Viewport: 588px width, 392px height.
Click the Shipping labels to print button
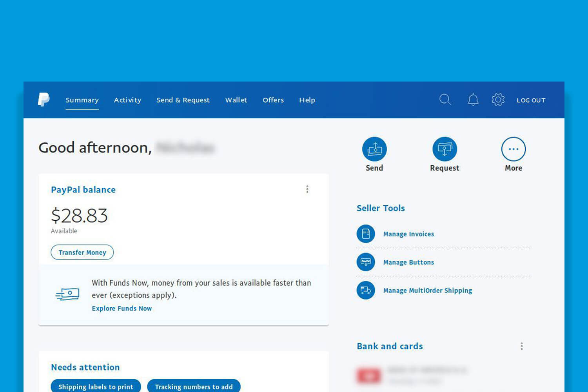(x=96, y=387)
